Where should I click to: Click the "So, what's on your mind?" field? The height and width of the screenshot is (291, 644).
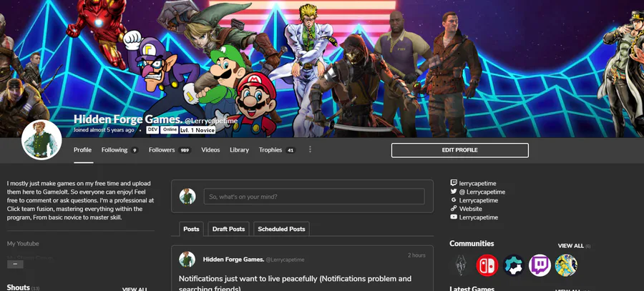[314, 197]
